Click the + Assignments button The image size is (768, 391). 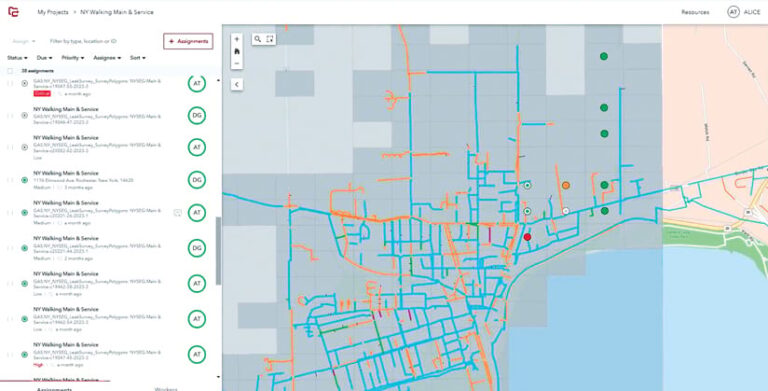tap(188, 42)
